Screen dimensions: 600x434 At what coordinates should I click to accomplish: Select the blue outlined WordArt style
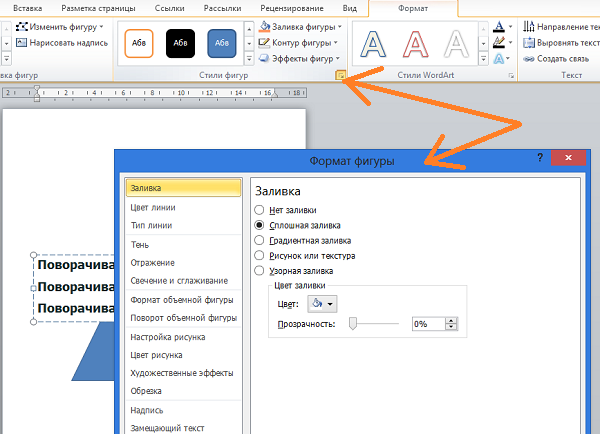[x=375, y=44]
